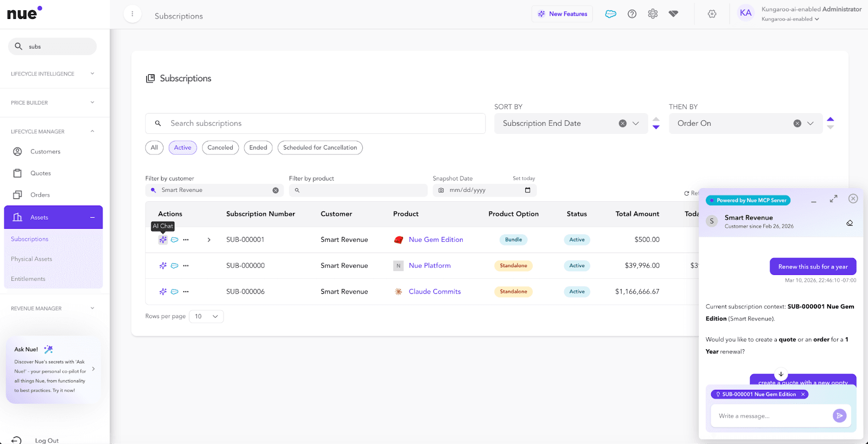Clear the Smart Revenue customer filter

coord(276,190)
